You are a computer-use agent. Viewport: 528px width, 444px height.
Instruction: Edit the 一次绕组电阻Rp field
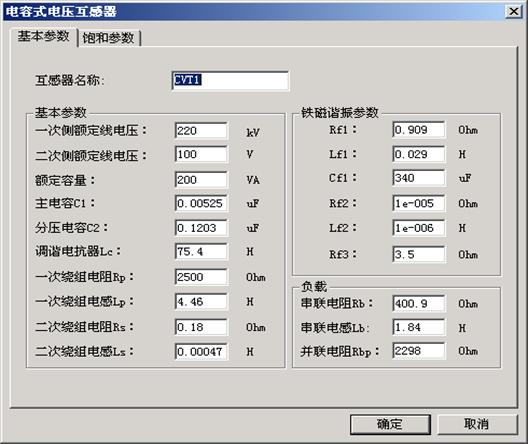tap(201, 277)
